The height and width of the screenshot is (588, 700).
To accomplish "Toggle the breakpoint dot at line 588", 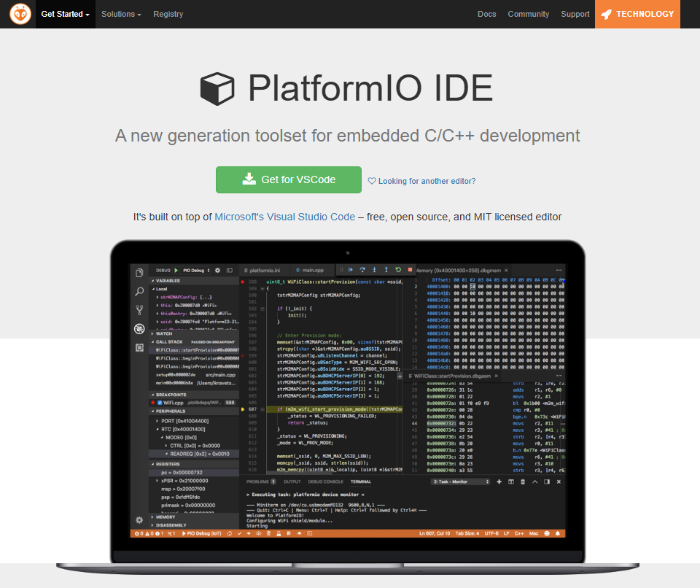I will coord(243,282).
